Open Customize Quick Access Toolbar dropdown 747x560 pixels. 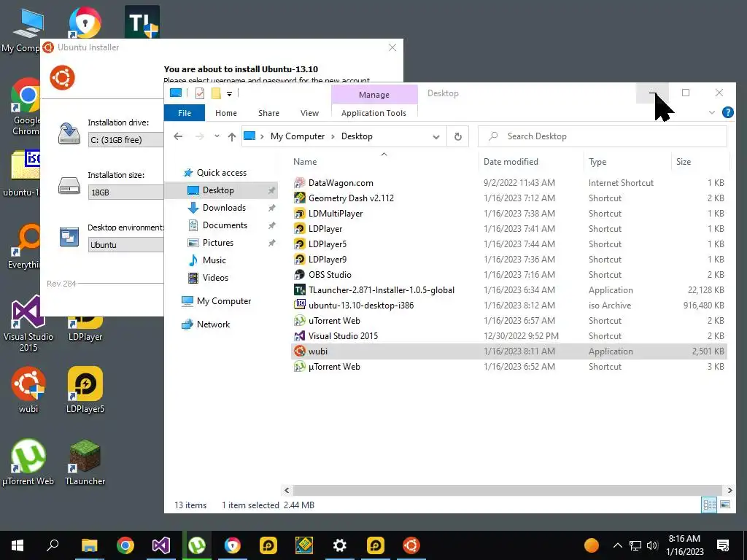tap(229, 94)
